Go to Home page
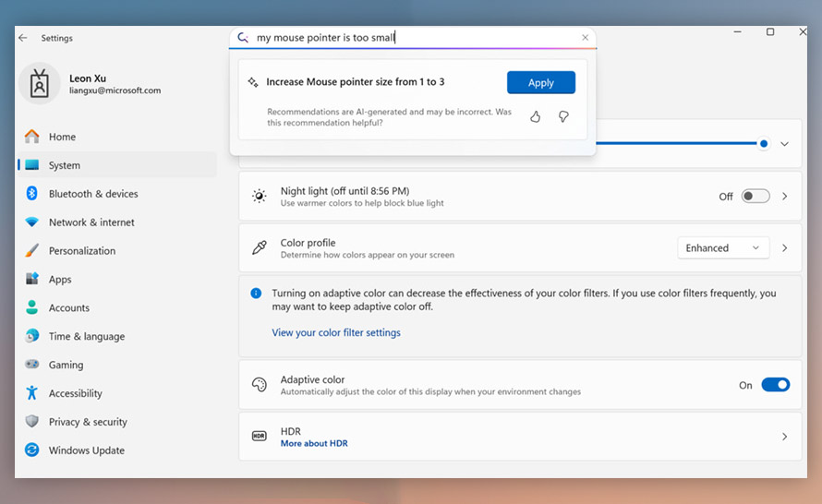The width and height of the screenshot is (822, 504). [x=117, y=137]
